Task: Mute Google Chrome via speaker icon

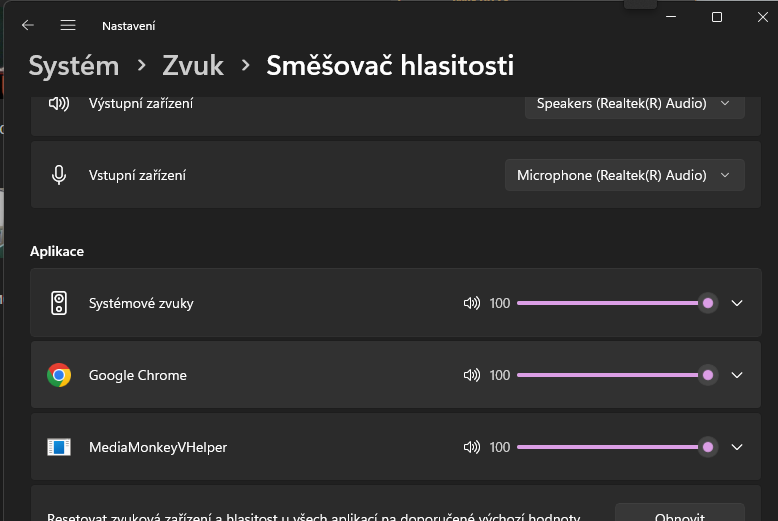Action: click(472, 375)
